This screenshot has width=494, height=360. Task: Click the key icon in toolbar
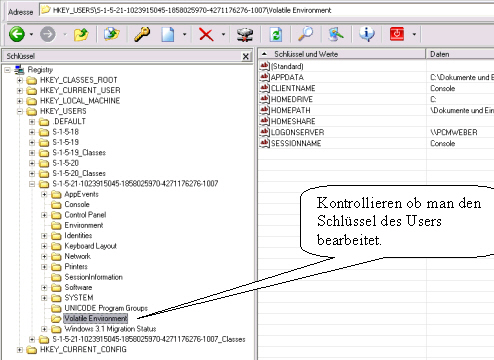[x=142, y=34]
